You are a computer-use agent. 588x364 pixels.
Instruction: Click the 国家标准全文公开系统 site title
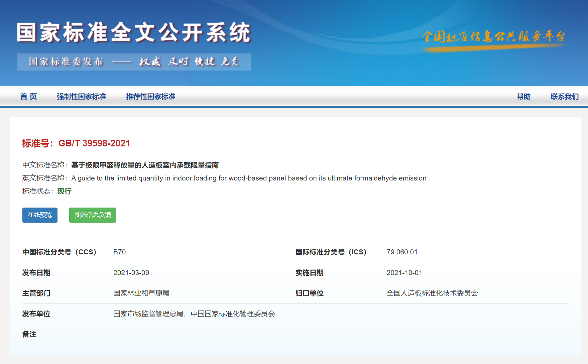click(134, 32)
